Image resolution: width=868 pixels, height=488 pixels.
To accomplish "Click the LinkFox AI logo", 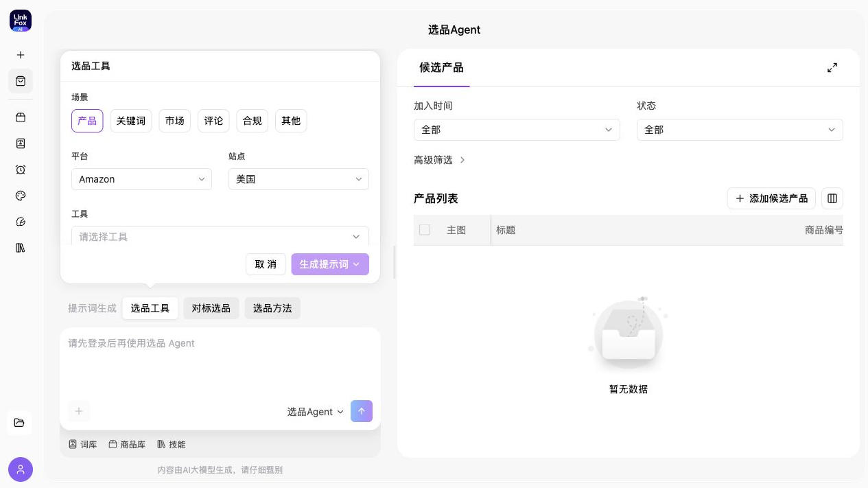I will click(21, 21).
